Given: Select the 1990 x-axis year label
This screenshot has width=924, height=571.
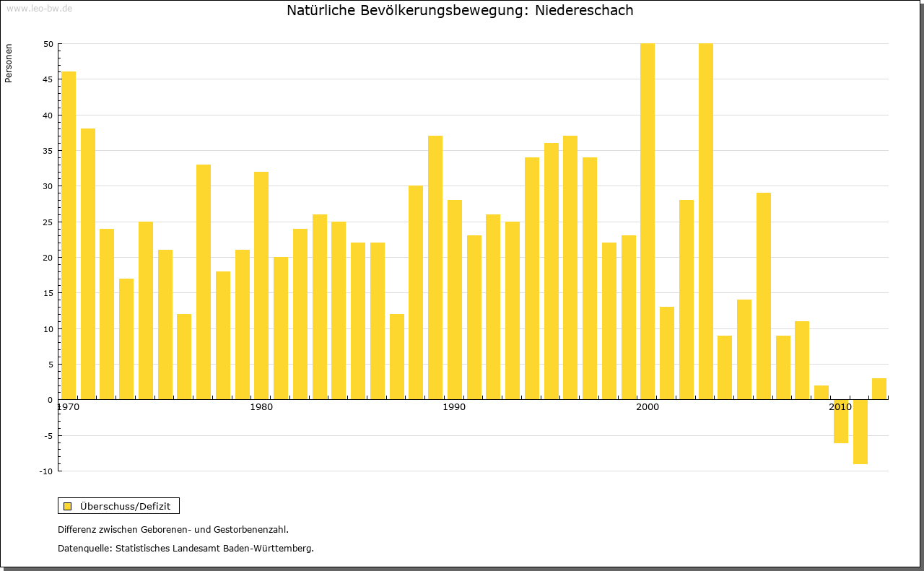Looking at the screenshot, I should (454, 407).
